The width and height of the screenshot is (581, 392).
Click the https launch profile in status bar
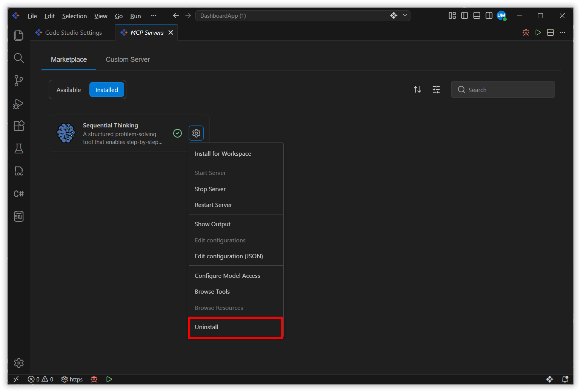72,379
